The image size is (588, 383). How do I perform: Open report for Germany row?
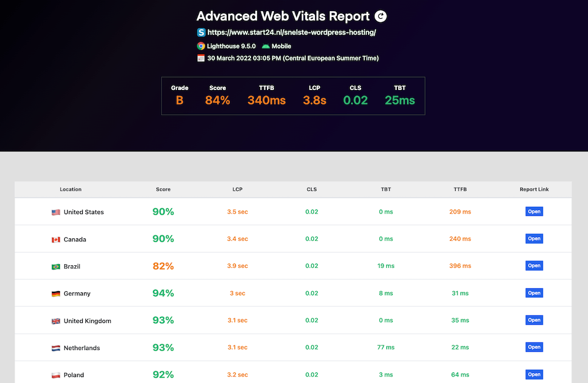tap(534, 293)
